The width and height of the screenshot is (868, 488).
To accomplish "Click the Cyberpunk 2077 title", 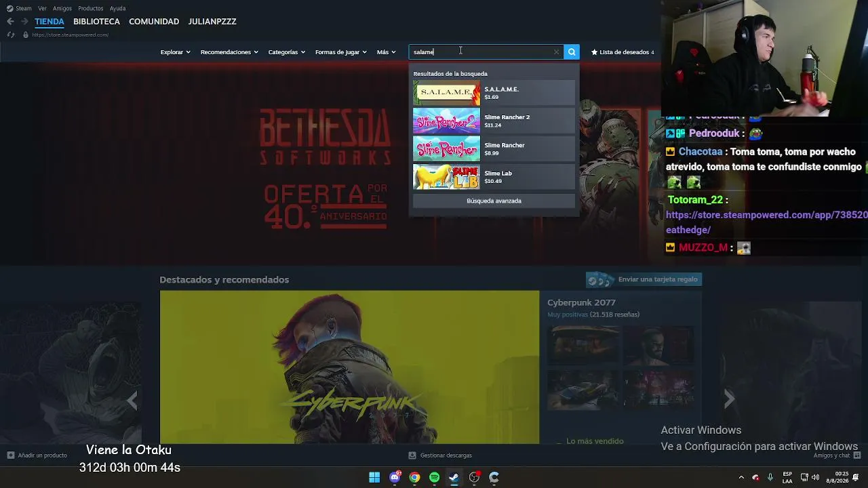I will click(x=581, y=302).
